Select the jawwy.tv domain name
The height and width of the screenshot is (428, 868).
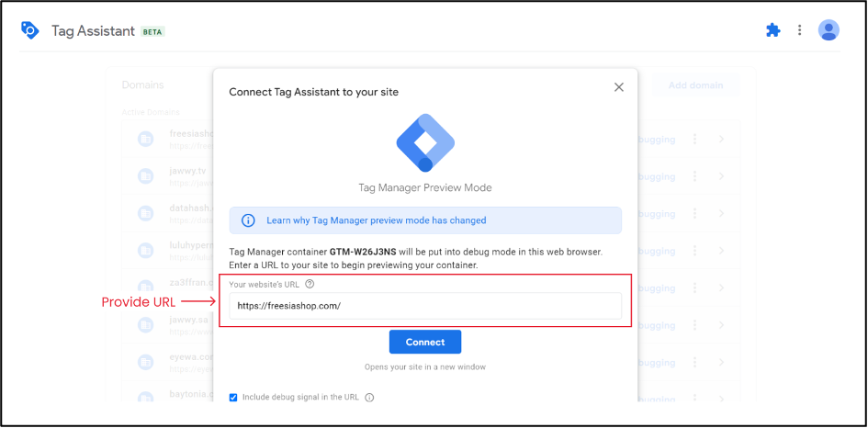pyautogui.click(x=187, y=171)
